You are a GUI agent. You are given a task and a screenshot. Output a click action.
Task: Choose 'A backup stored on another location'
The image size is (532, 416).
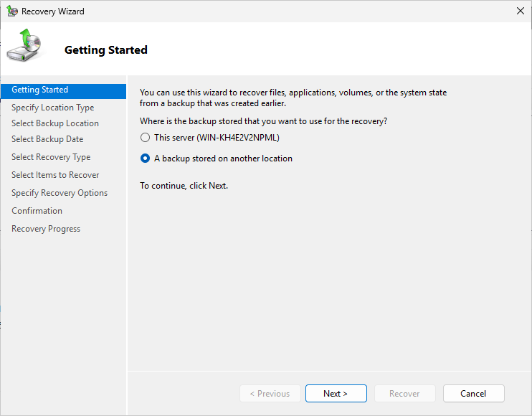[146, 159]
